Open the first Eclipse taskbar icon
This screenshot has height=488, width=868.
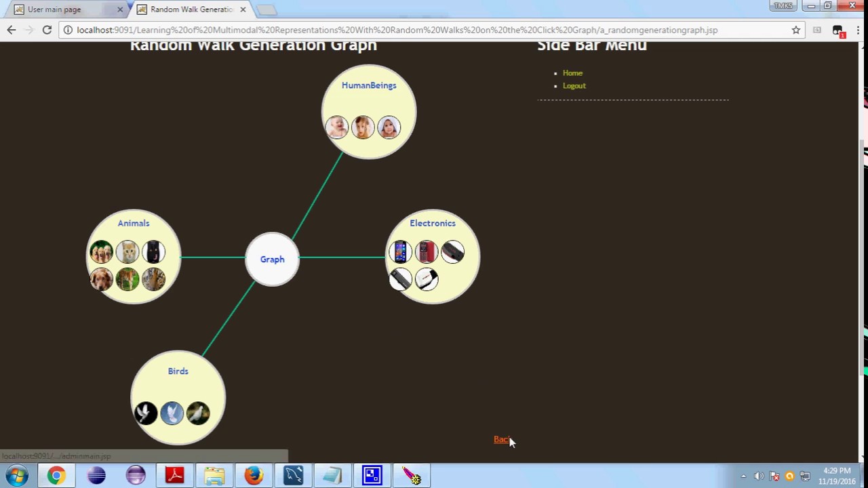pos(96,476)
